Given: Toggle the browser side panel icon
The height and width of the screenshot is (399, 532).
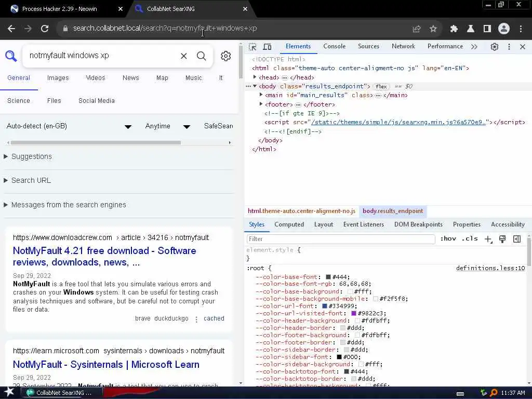Looking at the screenshot, I should click(487, 29).
